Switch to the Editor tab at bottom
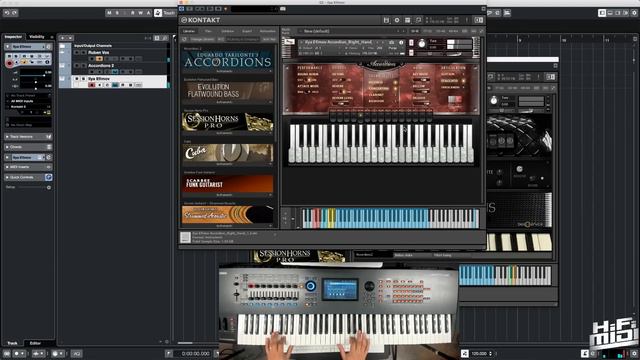640x360 pixels. 36,343
